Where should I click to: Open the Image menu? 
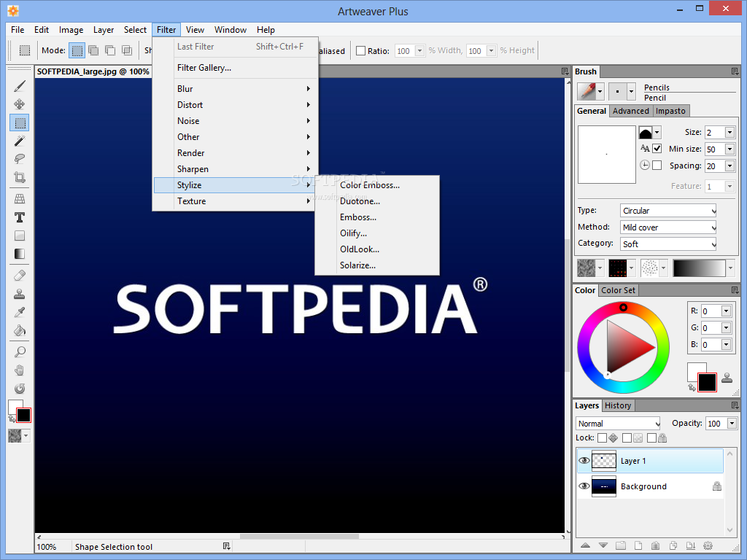[71, 29]
